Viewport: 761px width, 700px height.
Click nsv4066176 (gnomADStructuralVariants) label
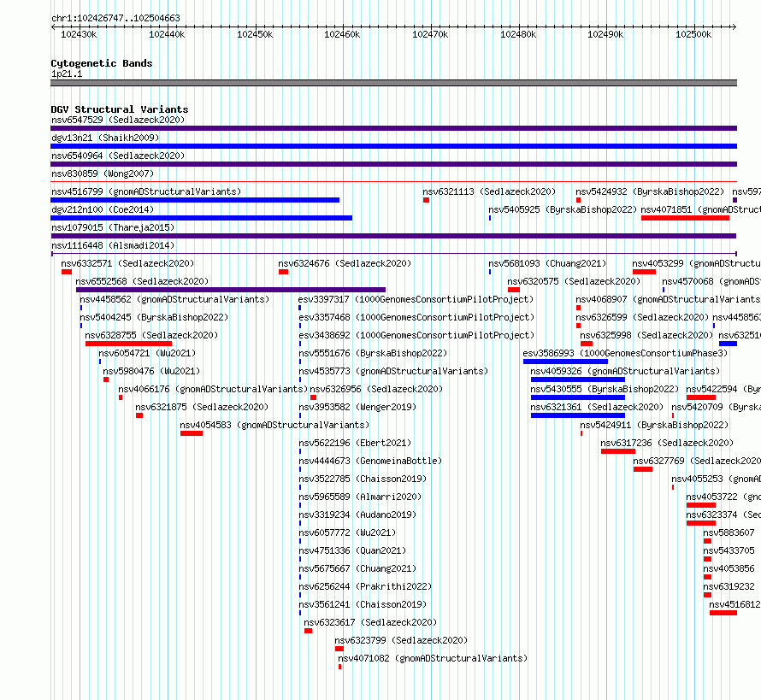pyautogui.click(x=213, y=389)
